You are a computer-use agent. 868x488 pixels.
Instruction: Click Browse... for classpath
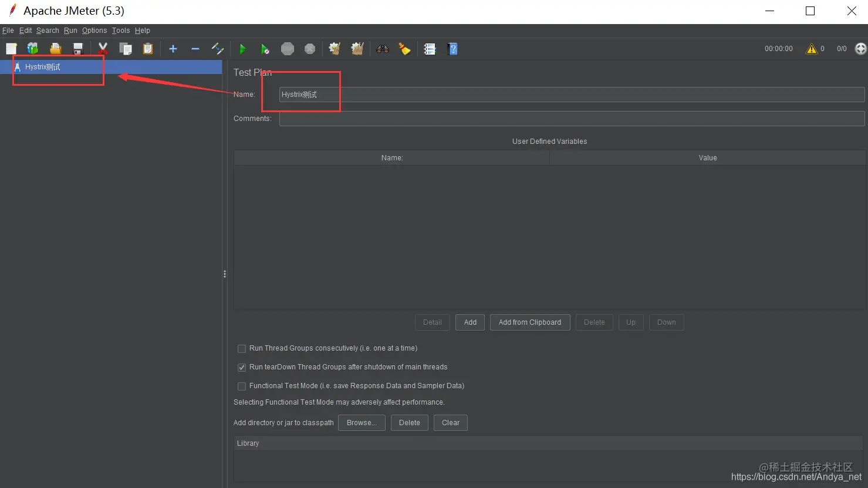tap(362, 423)
